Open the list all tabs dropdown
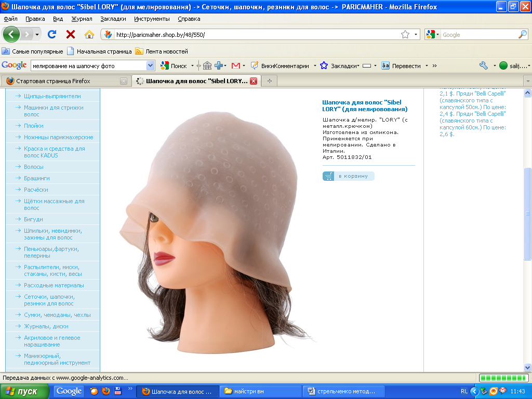The height and width of the screenshot is (399, 532). tap(528, 81)
